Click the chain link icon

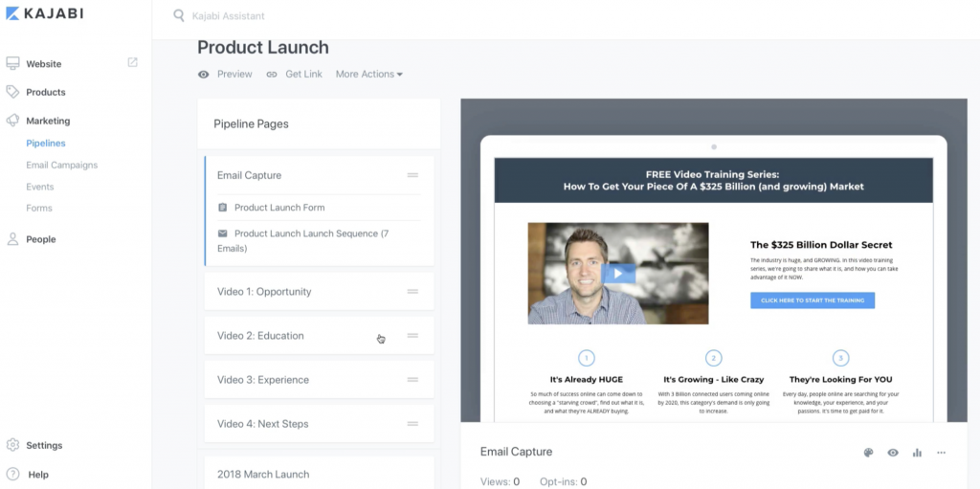pyautogui.click(x=272, y=75)
